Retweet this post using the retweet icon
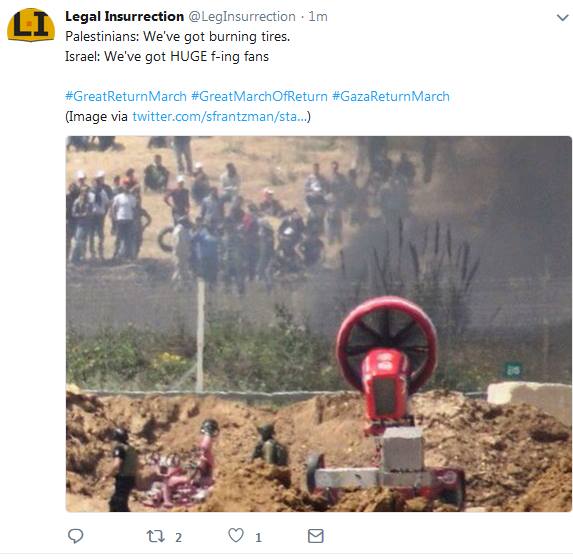The height and width of the screenshot is (559, 573). pyautogui.click(x=155, y=536)
